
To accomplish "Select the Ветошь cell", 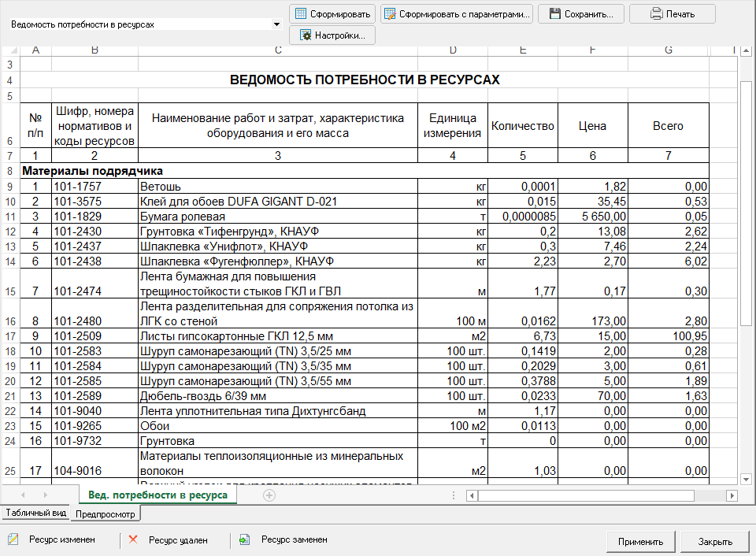I will [278, 187].
